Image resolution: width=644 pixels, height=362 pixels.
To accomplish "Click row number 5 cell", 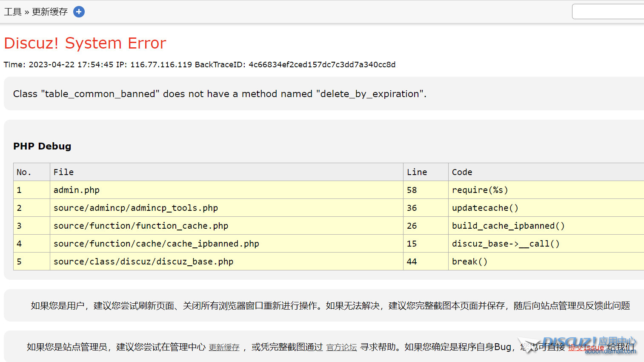I will (32, 261).
